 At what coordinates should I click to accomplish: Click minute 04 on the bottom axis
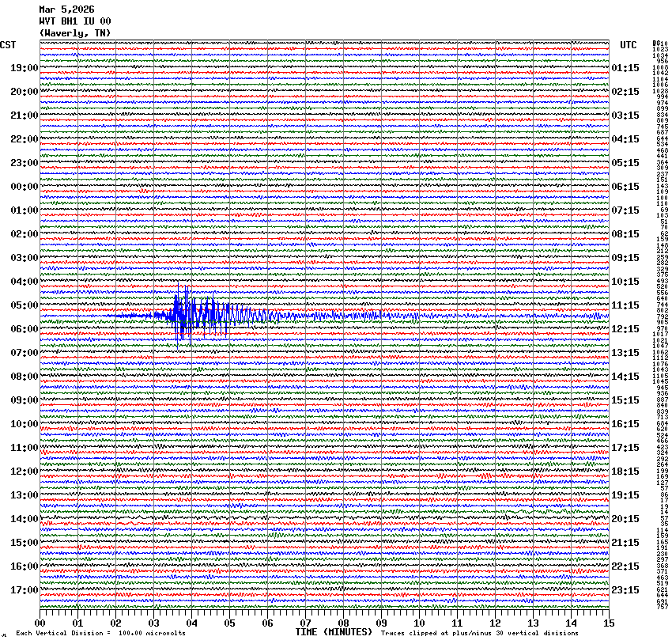point(192,623)
